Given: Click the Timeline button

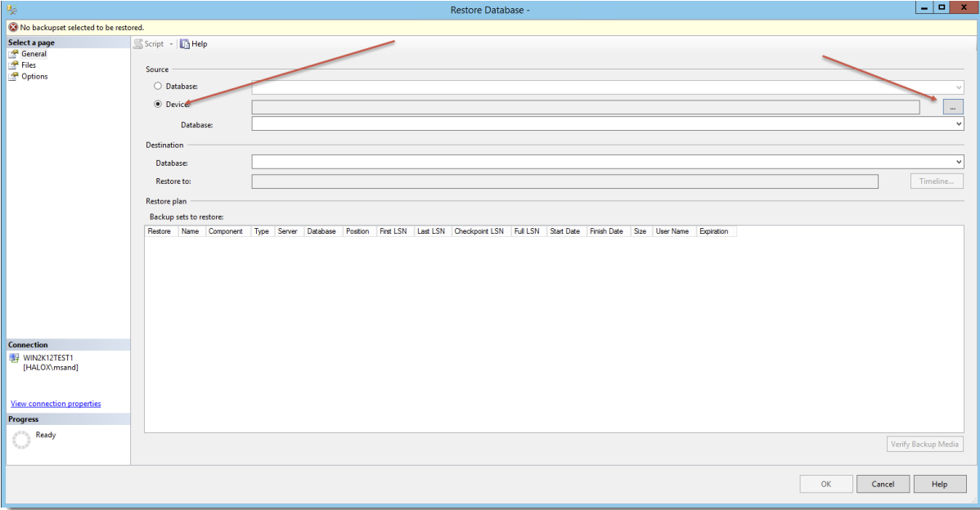Looking at the screenshot, I should pyautogui.click(x=937, y=181).
